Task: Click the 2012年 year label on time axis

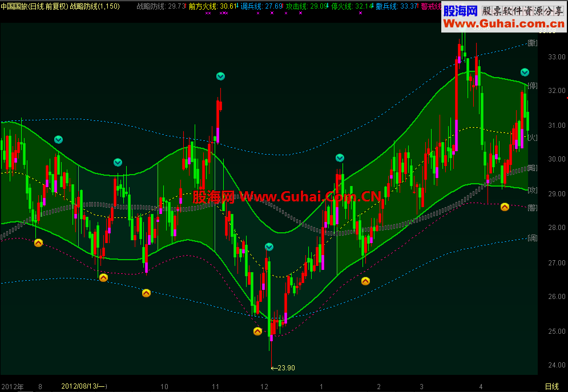Action: 13,386
